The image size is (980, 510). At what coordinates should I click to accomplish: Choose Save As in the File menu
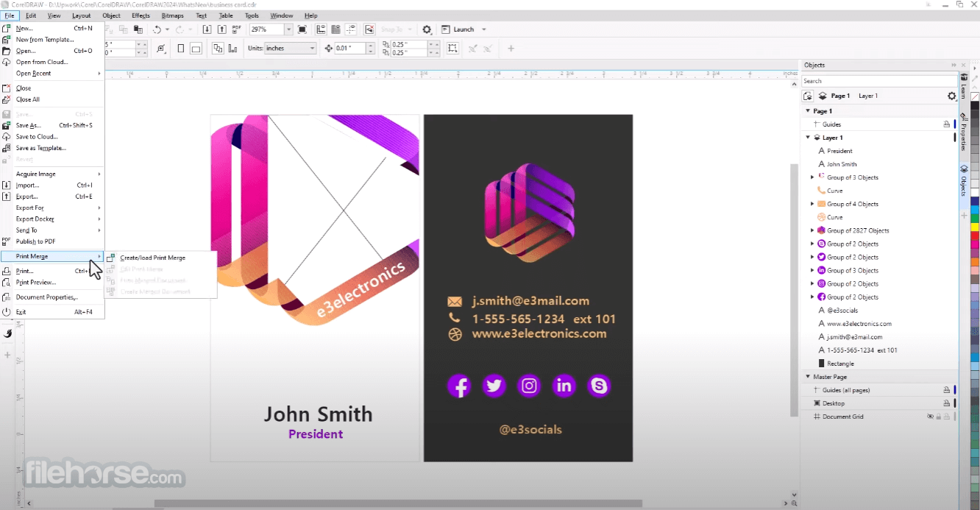[x=52, y=125]
